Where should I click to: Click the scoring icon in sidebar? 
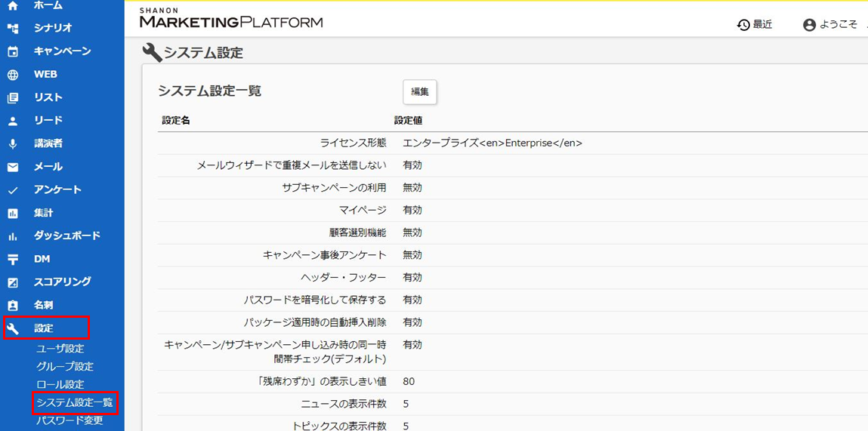tap(13, 282)
